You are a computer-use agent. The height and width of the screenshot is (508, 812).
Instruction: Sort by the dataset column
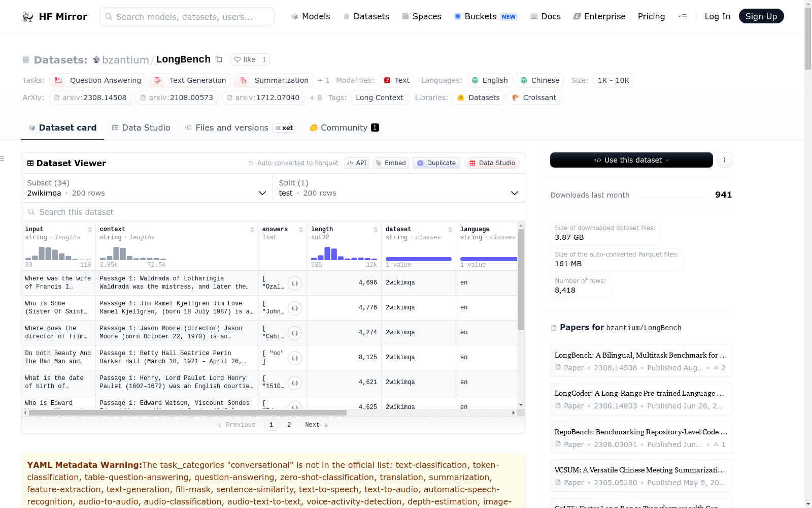coord(450,230)
